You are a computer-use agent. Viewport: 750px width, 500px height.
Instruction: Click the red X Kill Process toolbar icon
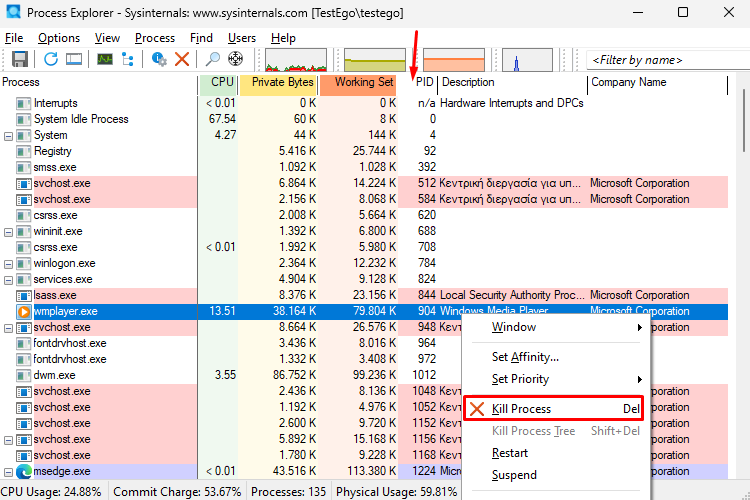pos(182,59)
